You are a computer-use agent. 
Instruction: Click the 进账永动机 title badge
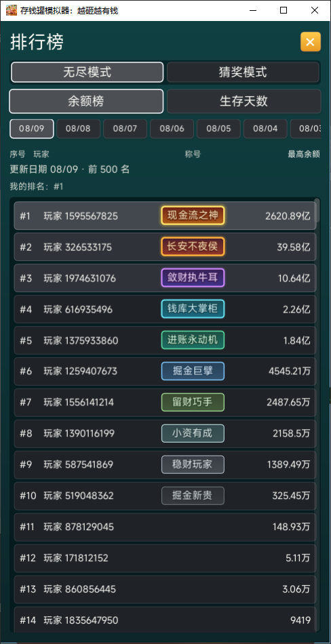[x=193, y=340]
